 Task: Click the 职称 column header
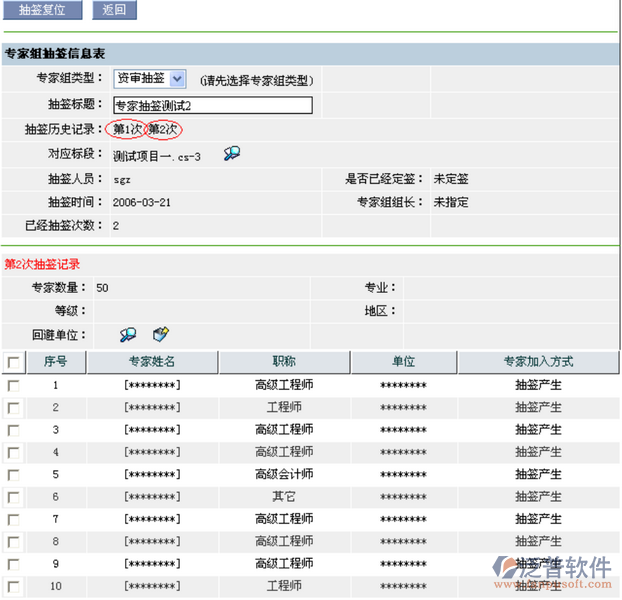pos(284,362)
